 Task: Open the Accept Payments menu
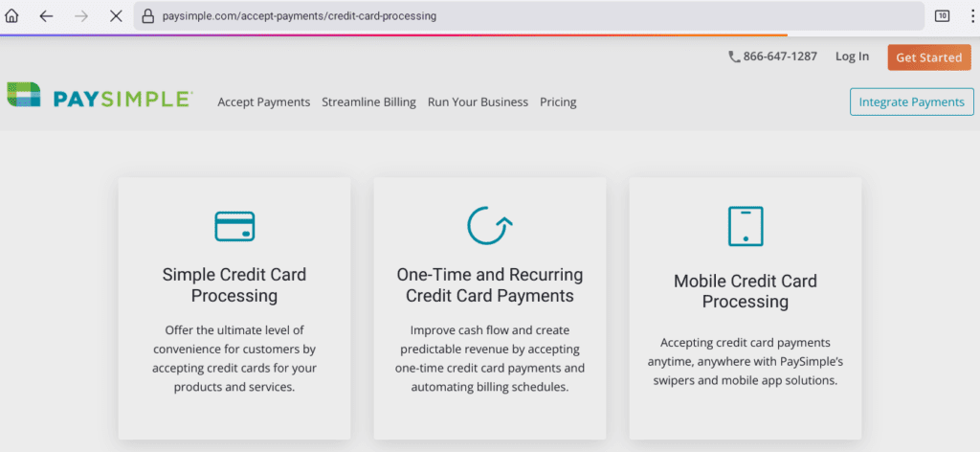click(x=264, y=102)
